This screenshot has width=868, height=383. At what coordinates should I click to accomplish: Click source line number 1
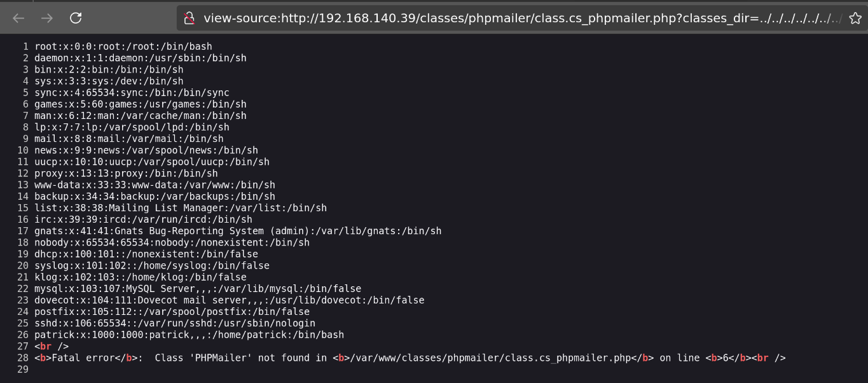[x=25, y=46]
